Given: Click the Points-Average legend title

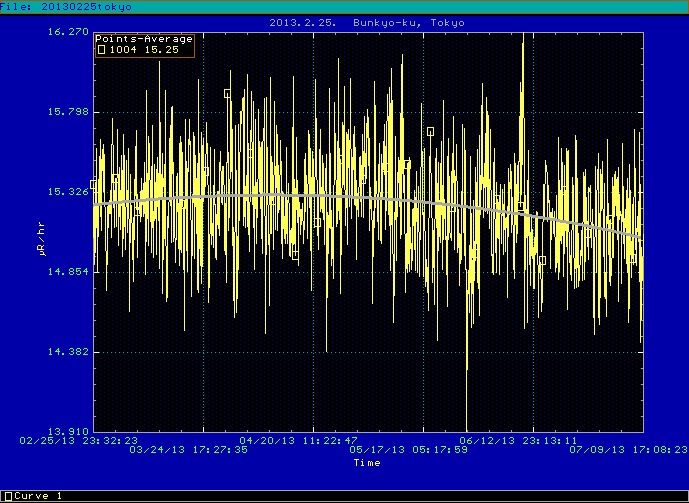Looking at the screenshot, I should [144, 39].
